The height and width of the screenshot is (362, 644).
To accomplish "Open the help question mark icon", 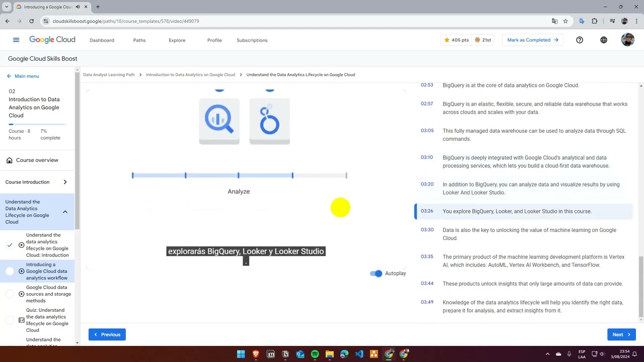I will tap(580, 40).
